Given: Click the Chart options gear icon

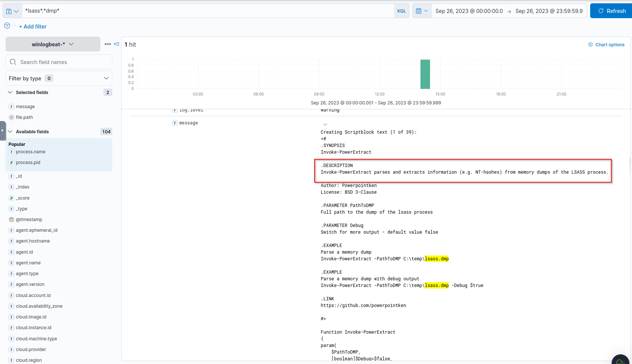Looking at the screenshot, I should pos(591,45).
